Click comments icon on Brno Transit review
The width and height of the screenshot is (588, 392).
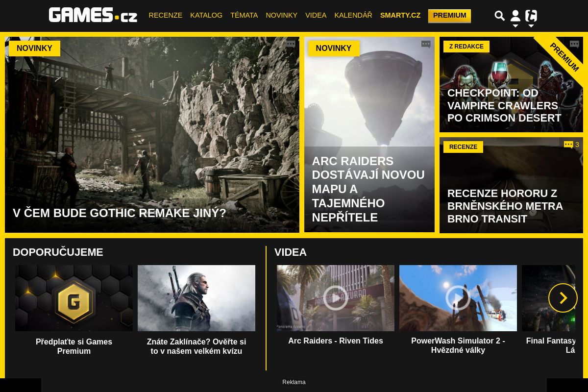(568, 145)
